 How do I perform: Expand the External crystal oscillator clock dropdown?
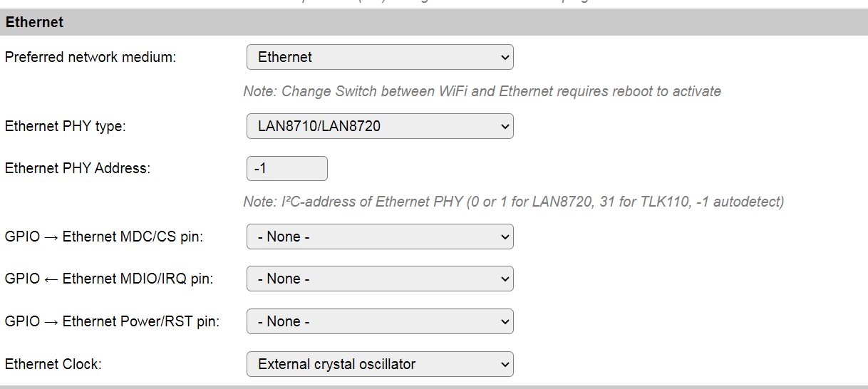(371, 364)
